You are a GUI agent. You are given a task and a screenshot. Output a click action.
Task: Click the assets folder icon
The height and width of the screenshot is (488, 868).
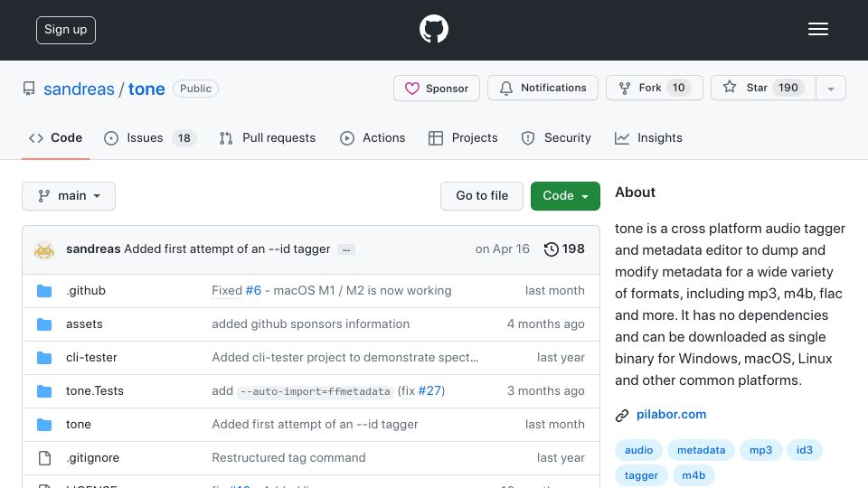coord(44,324)
